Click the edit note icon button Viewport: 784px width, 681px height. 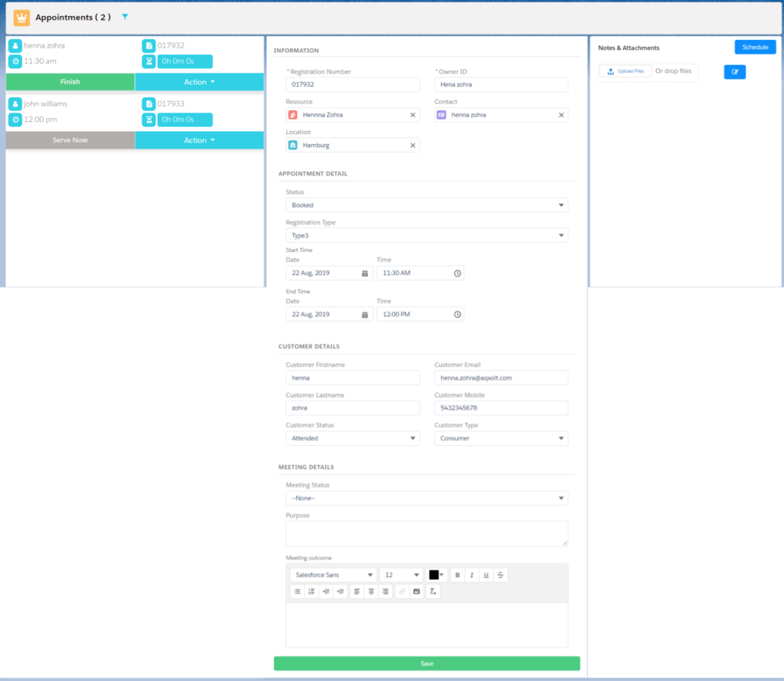734,72
